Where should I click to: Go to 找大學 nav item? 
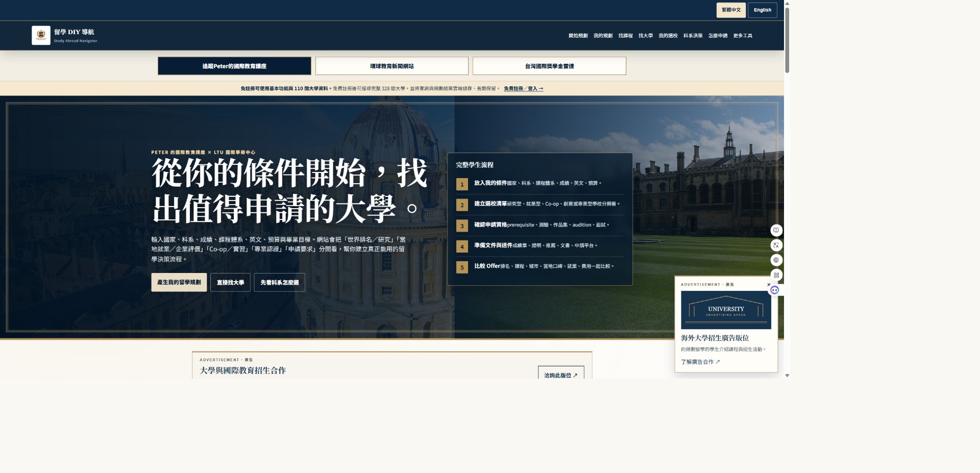(646, 36)
